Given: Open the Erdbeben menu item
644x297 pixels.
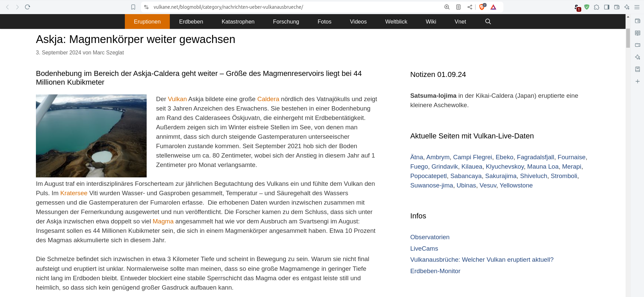Looking at the screenshot, I should click(x=191, y=22).
